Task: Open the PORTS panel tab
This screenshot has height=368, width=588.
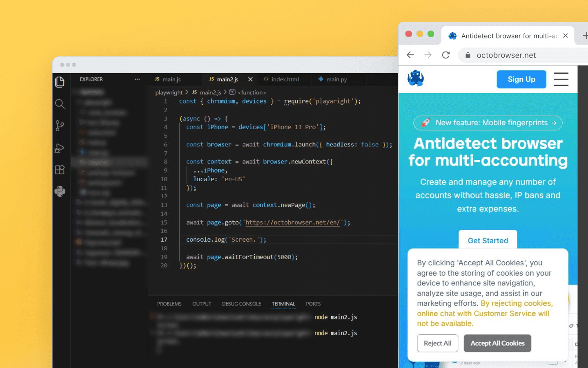Action: (x=313, y=304)
